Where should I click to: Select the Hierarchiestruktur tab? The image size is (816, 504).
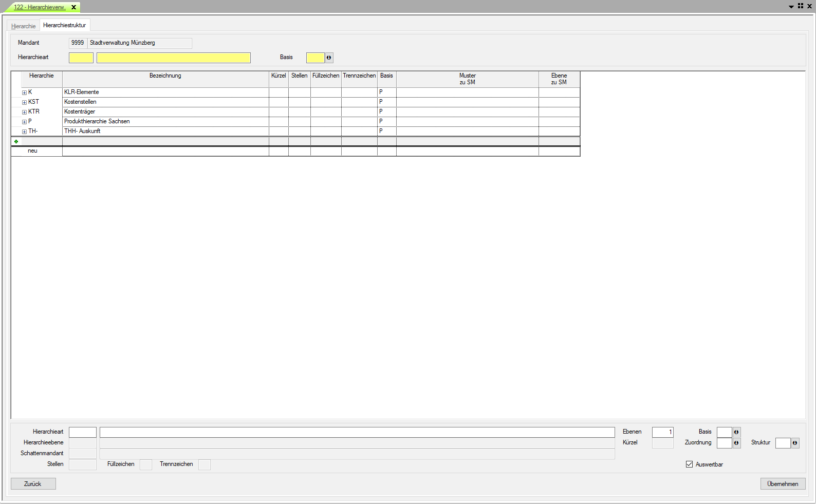coord(65,25)
